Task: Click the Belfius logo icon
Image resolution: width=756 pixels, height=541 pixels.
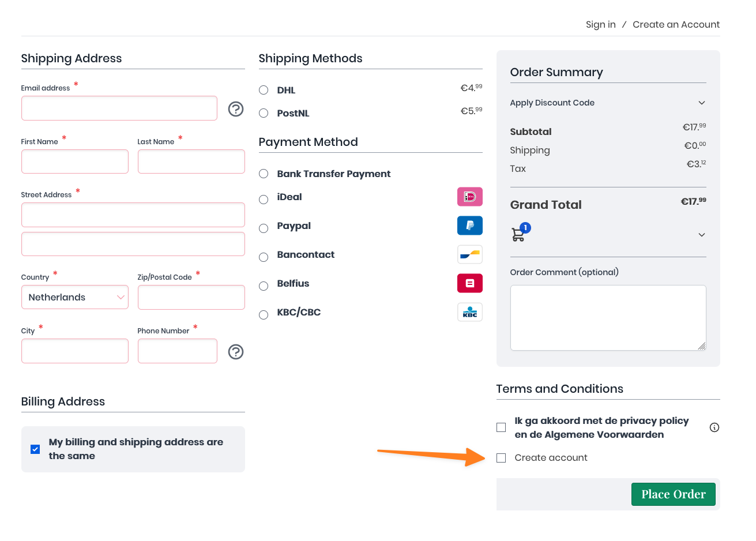Action: coord(469,283)
